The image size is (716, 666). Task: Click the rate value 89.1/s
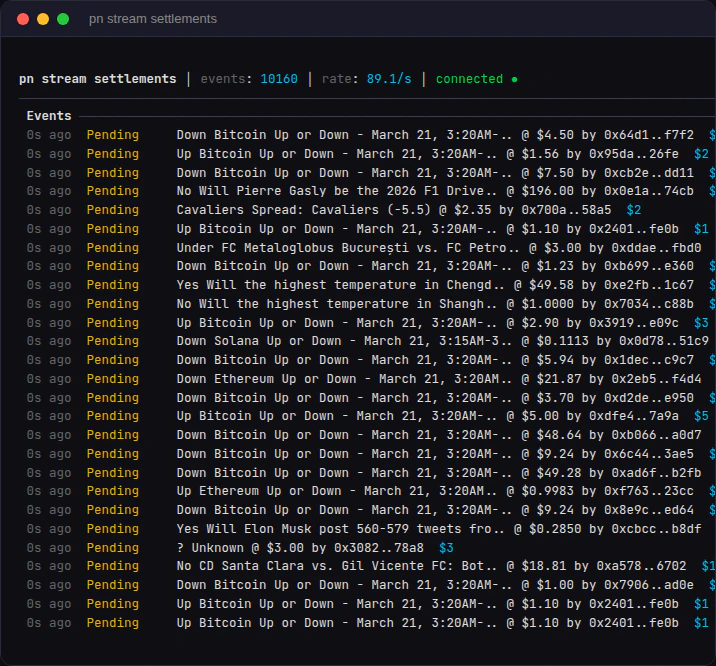tap(388, 79)
